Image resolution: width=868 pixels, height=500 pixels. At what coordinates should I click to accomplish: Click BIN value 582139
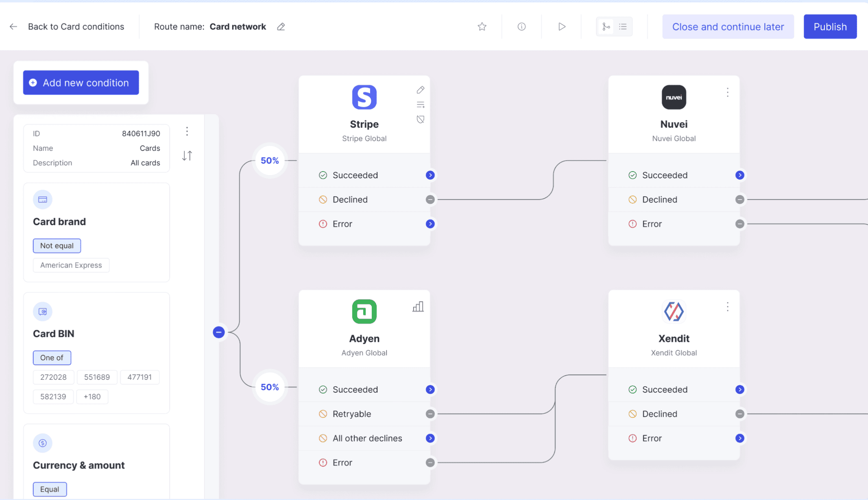(x=53, y=397)
